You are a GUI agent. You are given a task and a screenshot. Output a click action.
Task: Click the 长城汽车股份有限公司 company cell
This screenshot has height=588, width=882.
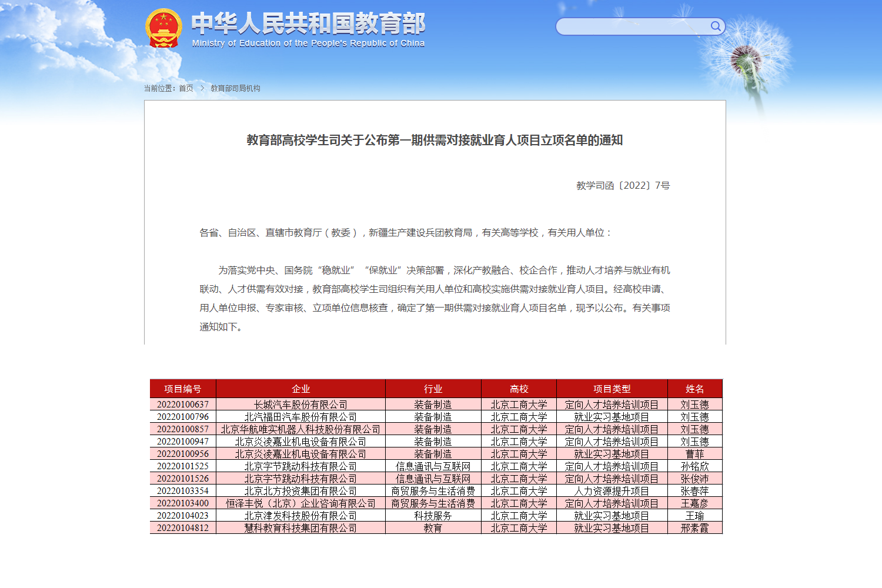coord(300,405)
